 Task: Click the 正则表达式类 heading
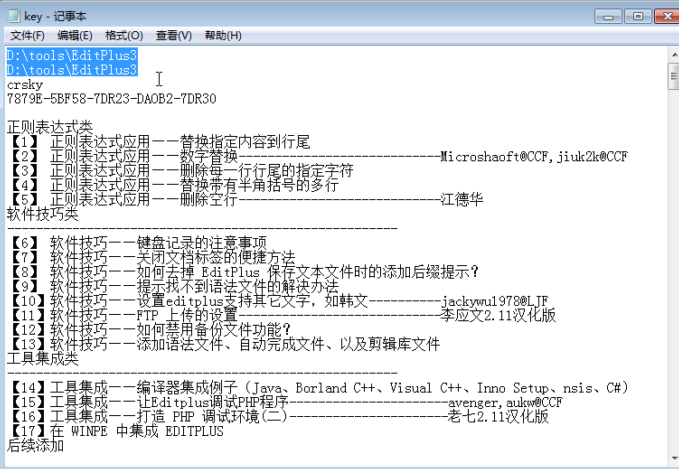[50, 127]
